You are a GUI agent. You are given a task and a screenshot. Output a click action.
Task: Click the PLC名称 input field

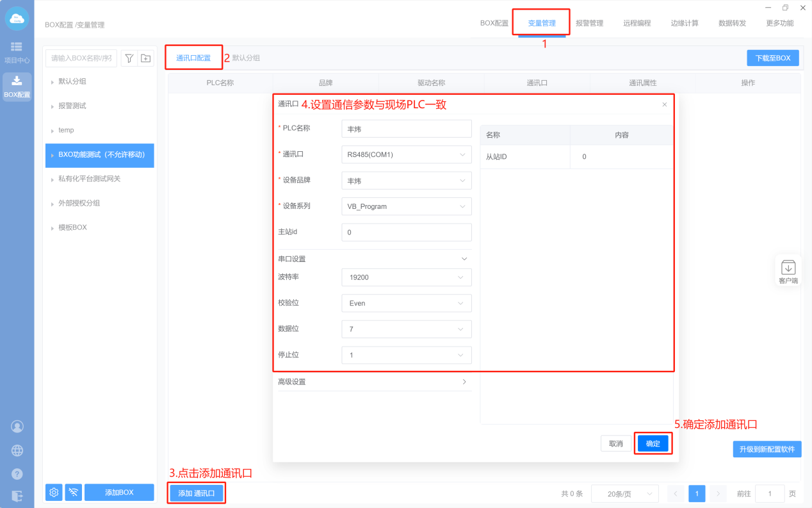406,128
